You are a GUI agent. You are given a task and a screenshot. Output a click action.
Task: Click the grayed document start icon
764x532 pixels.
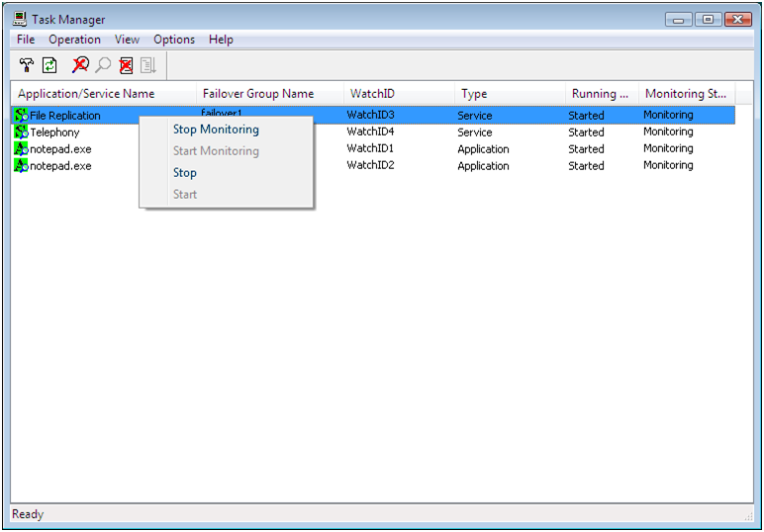tap(148, 65)
